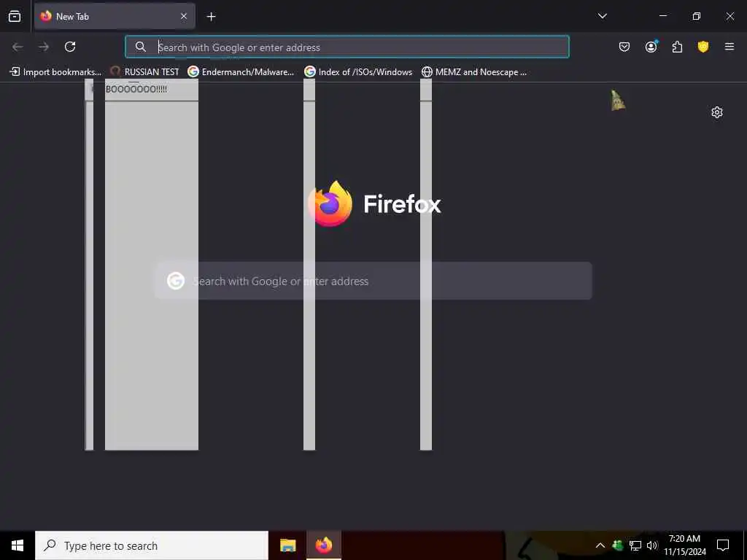Close the New Tab tab
Viewport: 747px width, 560px height.
point(183,16)
